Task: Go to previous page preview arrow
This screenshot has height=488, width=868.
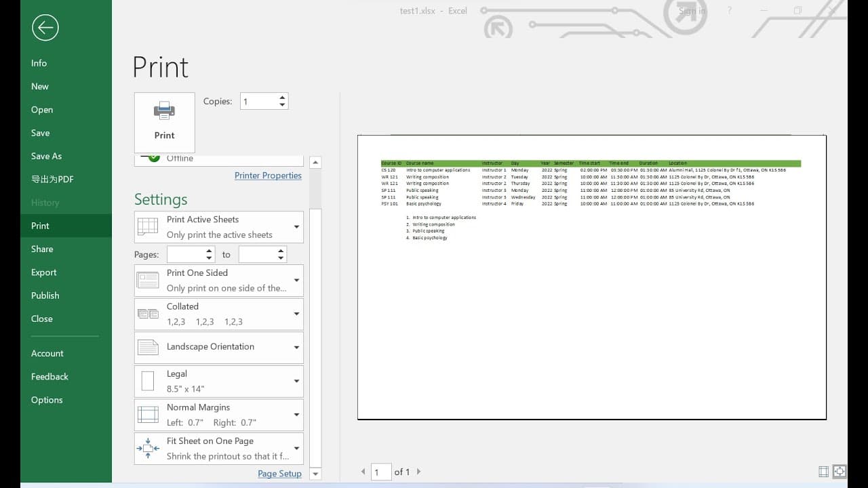Action: click(x=363, y=472)
